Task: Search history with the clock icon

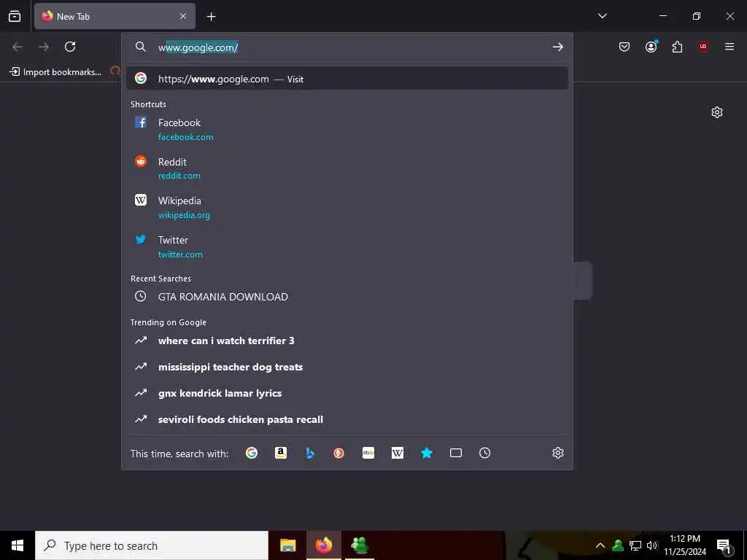Action: (484, 453)
